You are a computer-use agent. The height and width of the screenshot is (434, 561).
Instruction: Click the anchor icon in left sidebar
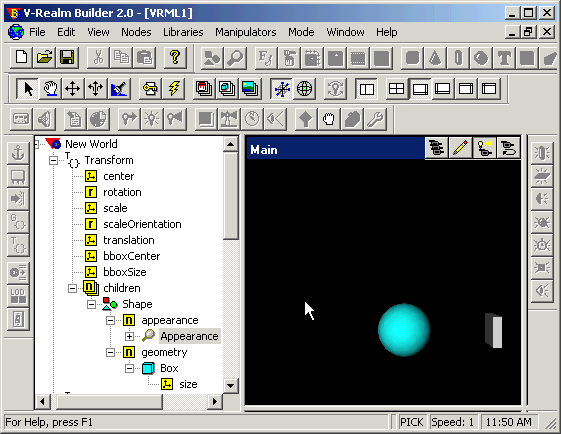pyautogui.click(x=18, y=153)
